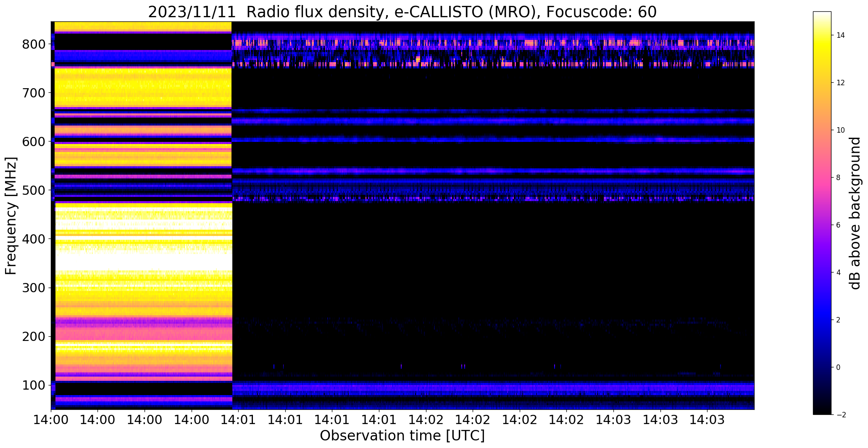Click the 800 frequency tick label
The height and width of the screenshot is (448, 868).
coord(34,44)
